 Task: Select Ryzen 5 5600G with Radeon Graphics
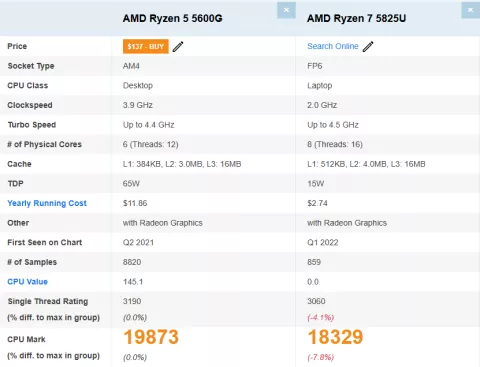tap(162, 223)
